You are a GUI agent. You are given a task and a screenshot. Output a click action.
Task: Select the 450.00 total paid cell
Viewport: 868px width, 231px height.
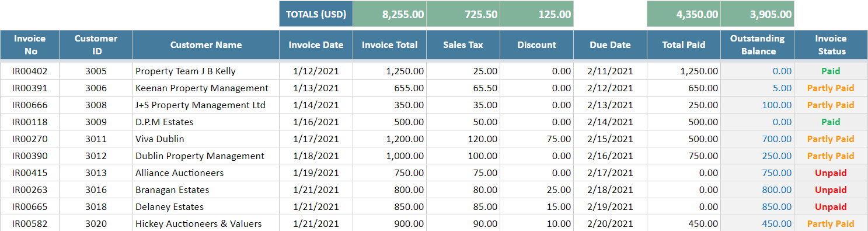pos(684,223)
